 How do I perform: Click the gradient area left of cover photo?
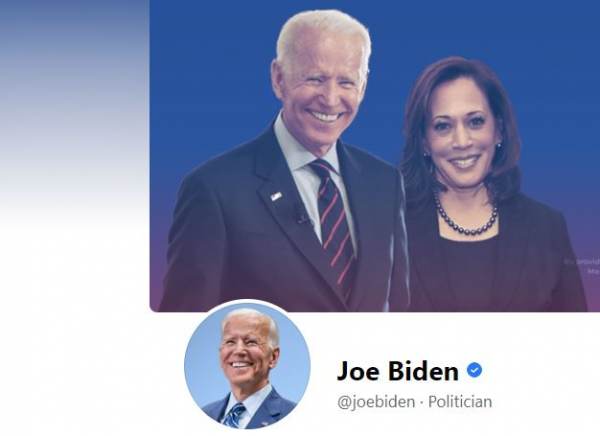[x=74, y=115]
